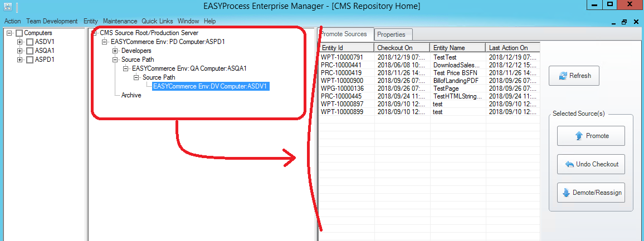Open the Entity menu

[x=90, y=21]
